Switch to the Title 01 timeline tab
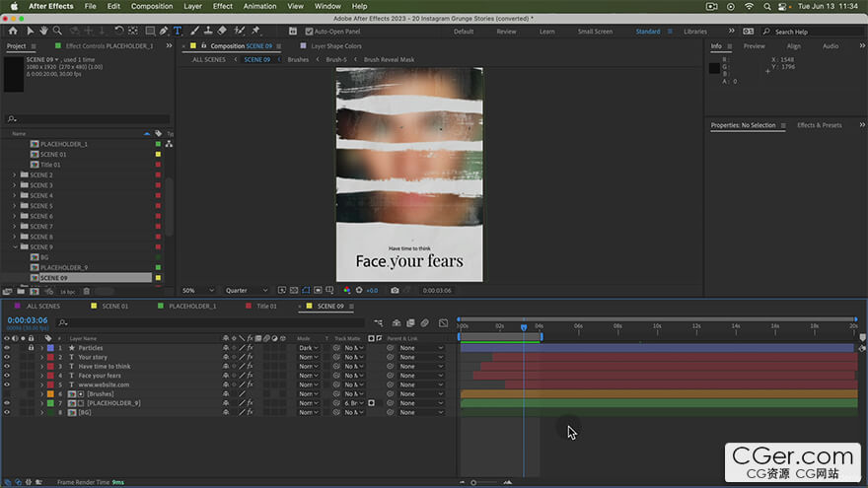This screenshot has height=488, width=868. point(266,307)
